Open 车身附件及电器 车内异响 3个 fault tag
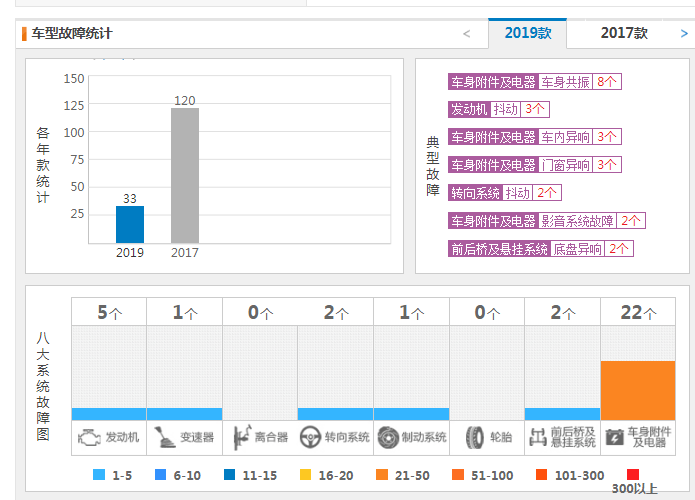The width and height of the screenshot is (695, 500). pos(535,137)
